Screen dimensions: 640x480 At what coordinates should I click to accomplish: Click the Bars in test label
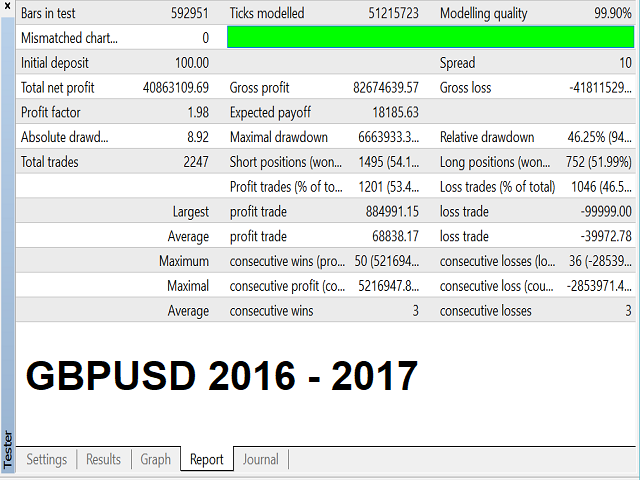tap(48, 13)
